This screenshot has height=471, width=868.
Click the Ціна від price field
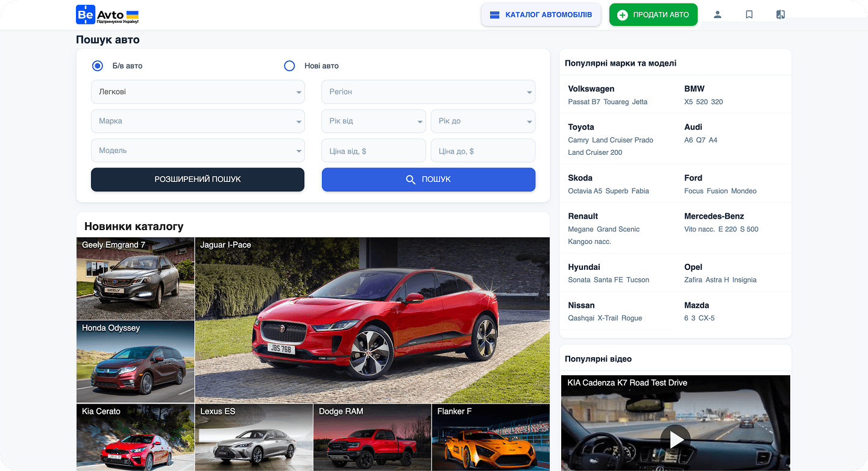(374, 151)
